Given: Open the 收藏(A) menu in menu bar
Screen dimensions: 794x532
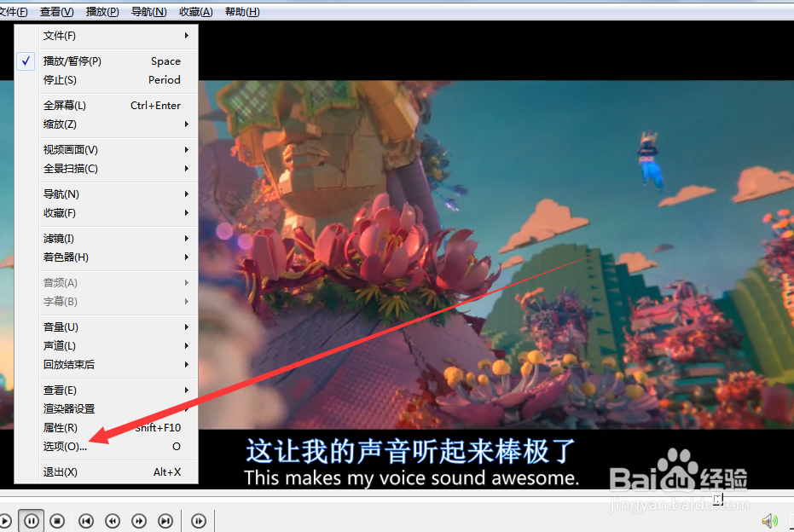Looking at the screenshot, I should pos(196,12).
